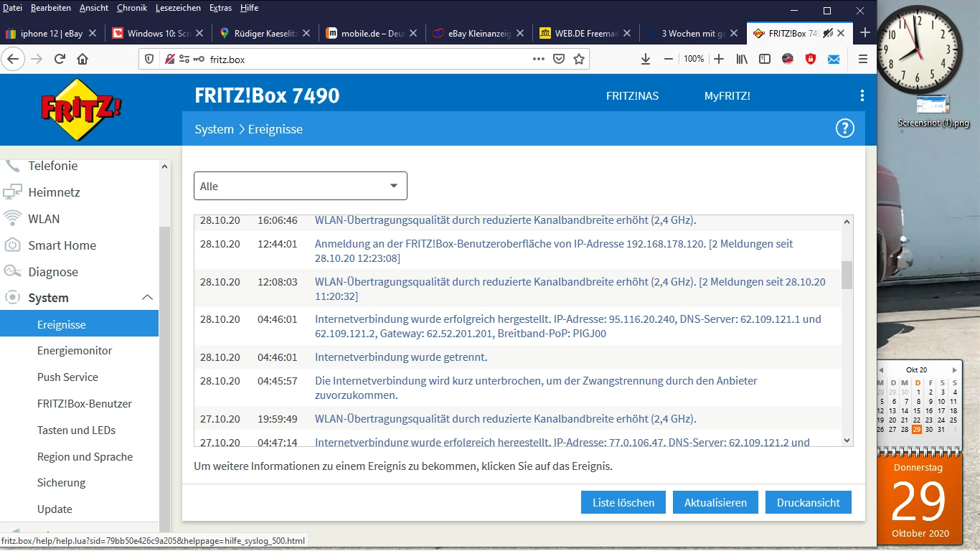Click the FRITZ! logo
The image size is (980, 551).
point(81,110)
